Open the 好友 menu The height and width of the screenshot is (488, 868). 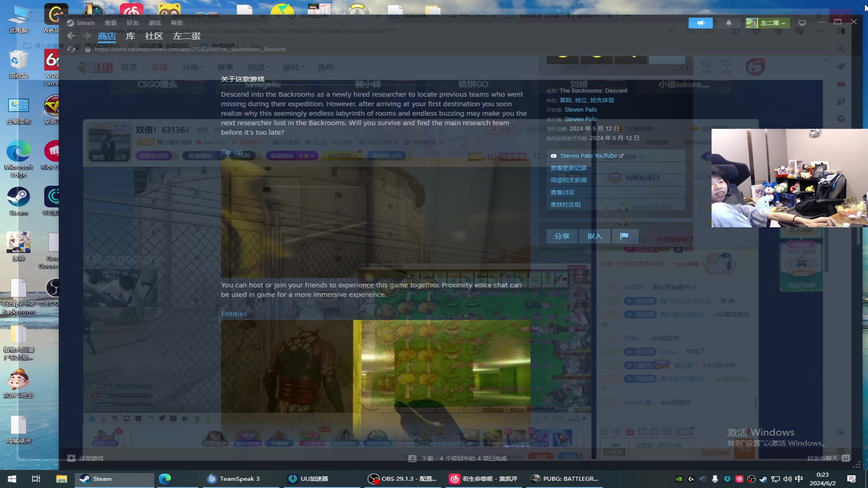pos(132,23)
